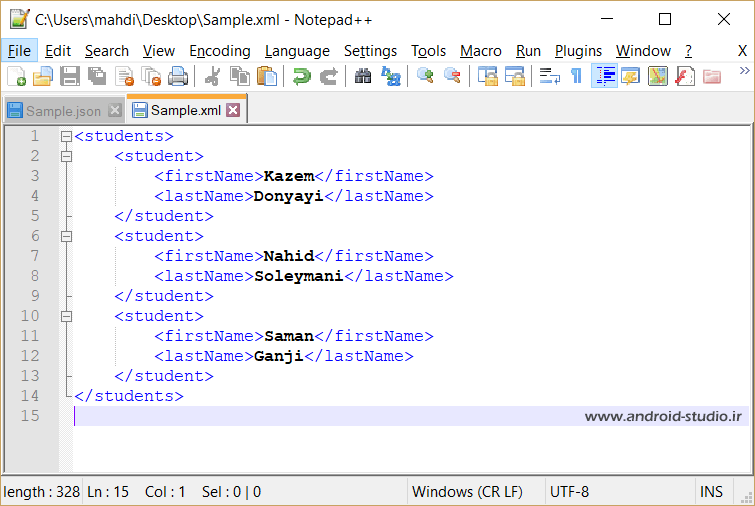The image size is (755, 506).
Task: Expand the toolbar overflow chevron
Action: (x=744, y=71)
